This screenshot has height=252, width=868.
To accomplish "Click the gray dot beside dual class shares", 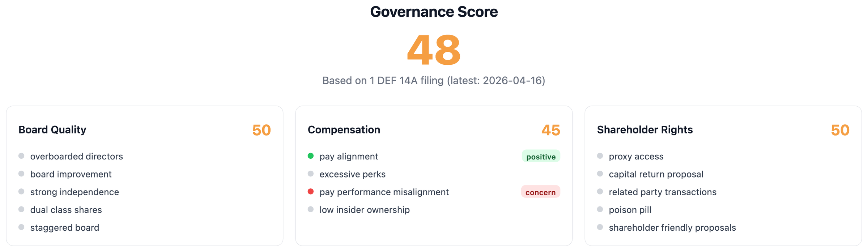I will coord(21,209).
